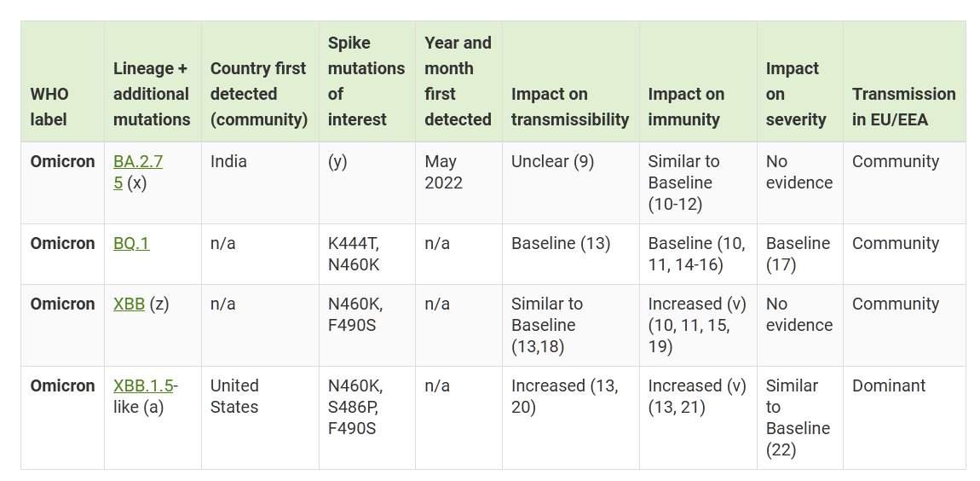This screenshot has width=980, height=481.
Task: Select the "Impact on transmissibility" column header
Action: click(570, 107)
